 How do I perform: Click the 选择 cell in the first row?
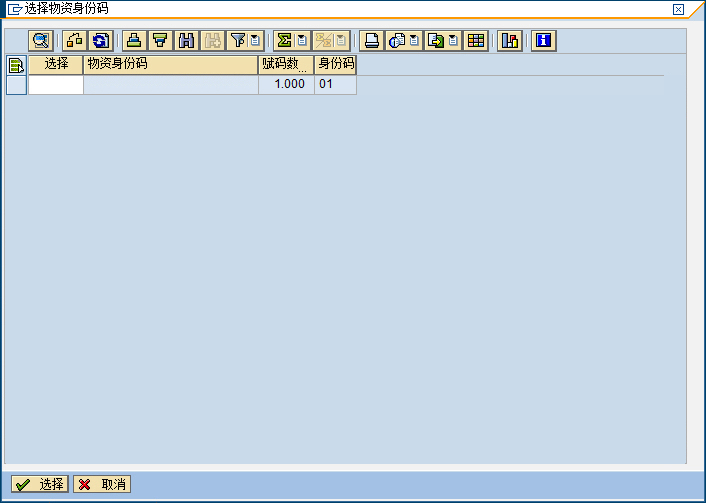[x=56, y=85]
